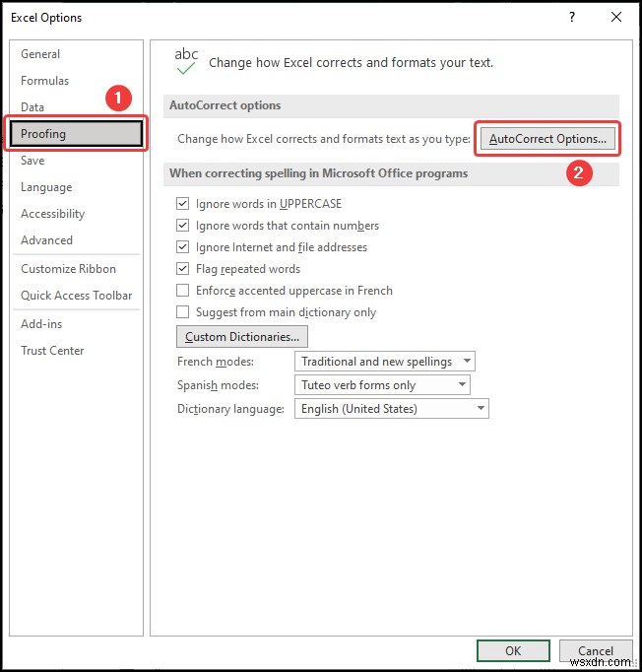Uncheck Flag repeated words
The height and width of the screenshot is (672, 642).
[183, 269]
